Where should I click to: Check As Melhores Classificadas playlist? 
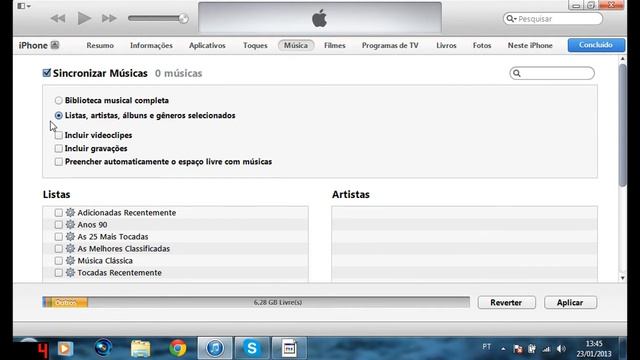59,249
